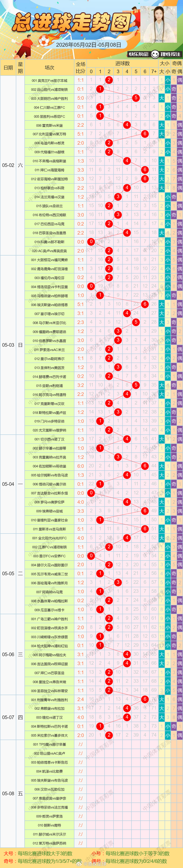
Task: Click match 001 利雅青年vs利雅胜利
Action: coord(49,699)
